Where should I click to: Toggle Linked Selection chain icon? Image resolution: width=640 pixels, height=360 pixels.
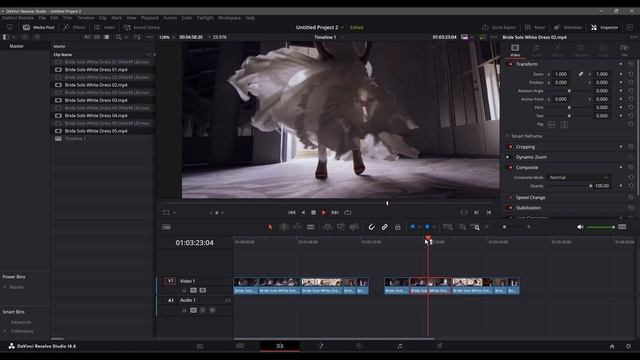[x=384, y=227]
